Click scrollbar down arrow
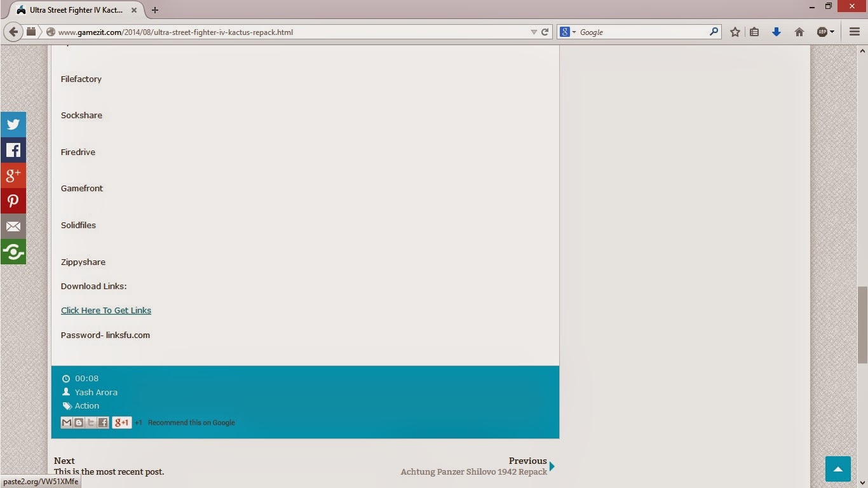The image size is (868, 488). coord(862,482)
